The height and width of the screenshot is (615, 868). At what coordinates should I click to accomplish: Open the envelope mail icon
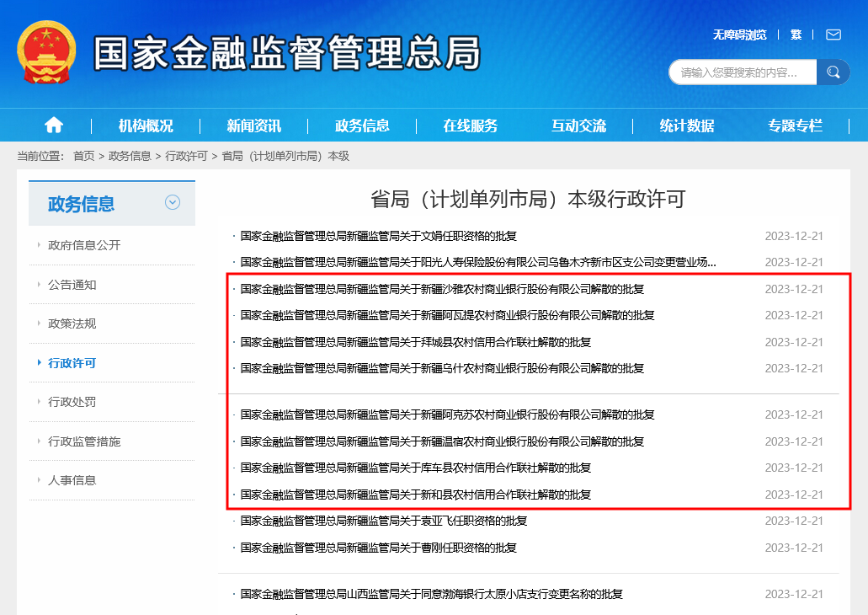click(833, 35)
